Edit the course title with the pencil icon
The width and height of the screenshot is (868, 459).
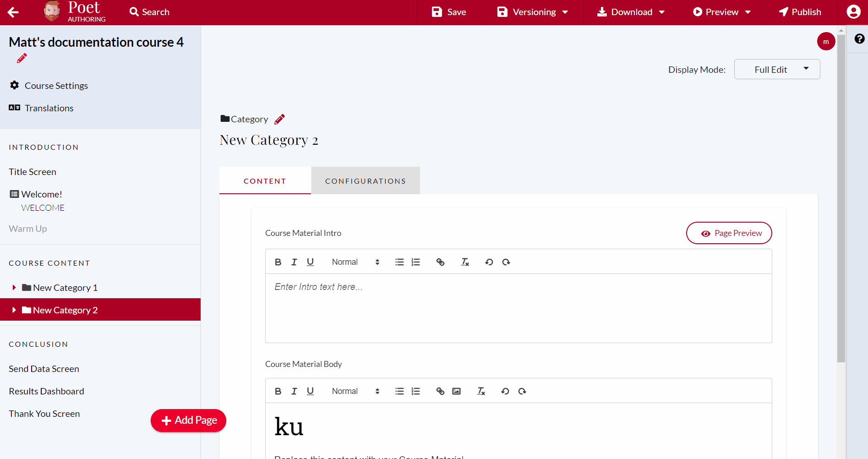coord(21,58)
